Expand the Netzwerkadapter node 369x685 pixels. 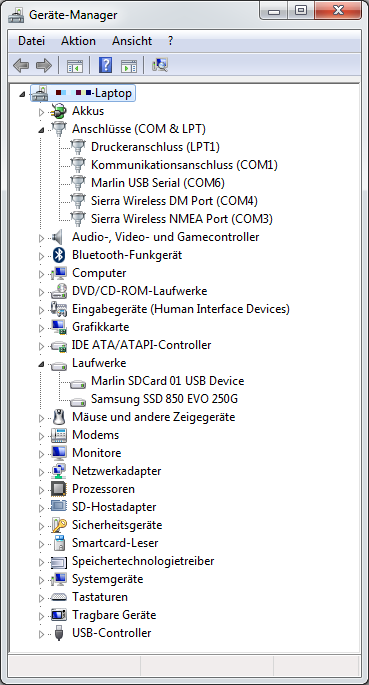pos(41,472)
